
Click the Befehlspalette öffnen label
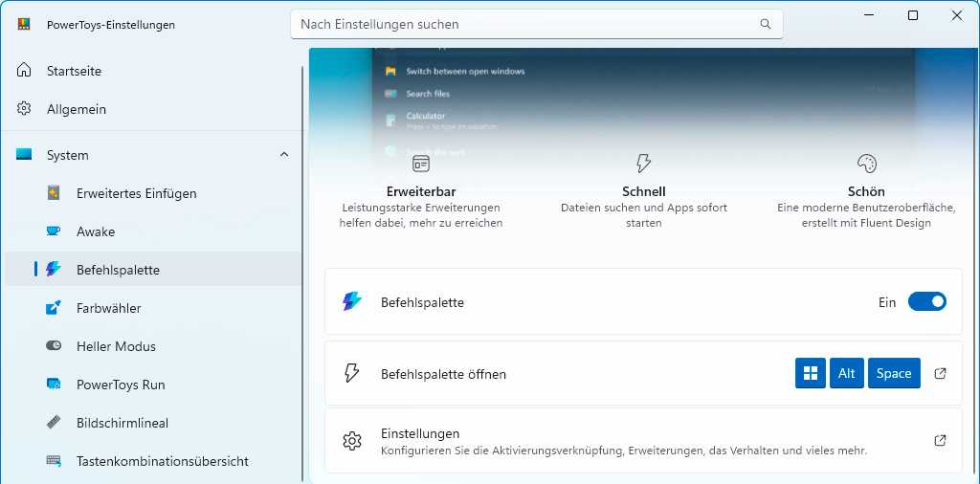click(443, 374)
